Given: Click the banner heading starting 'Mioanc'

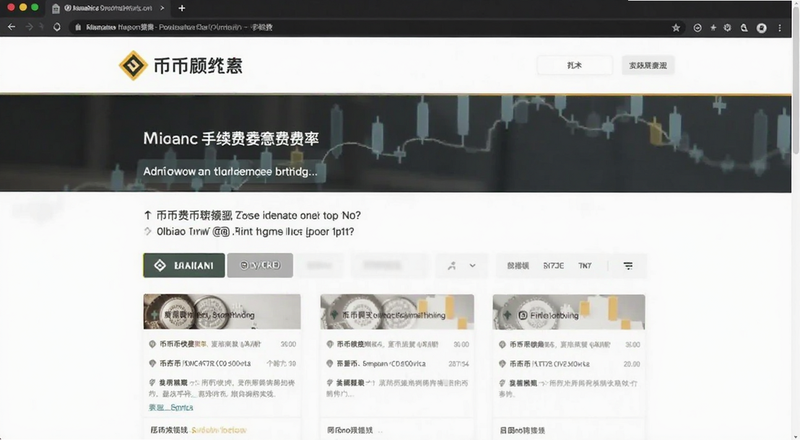Looking at the screenshot, I should [231, 138].
